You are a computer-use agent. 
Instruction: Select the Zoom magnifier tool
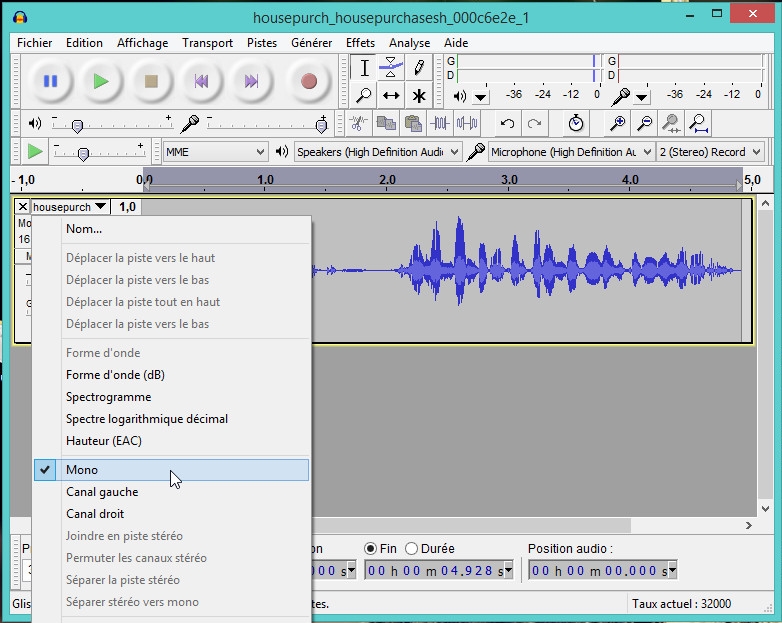pyautogui.click(x=364, y=95)
